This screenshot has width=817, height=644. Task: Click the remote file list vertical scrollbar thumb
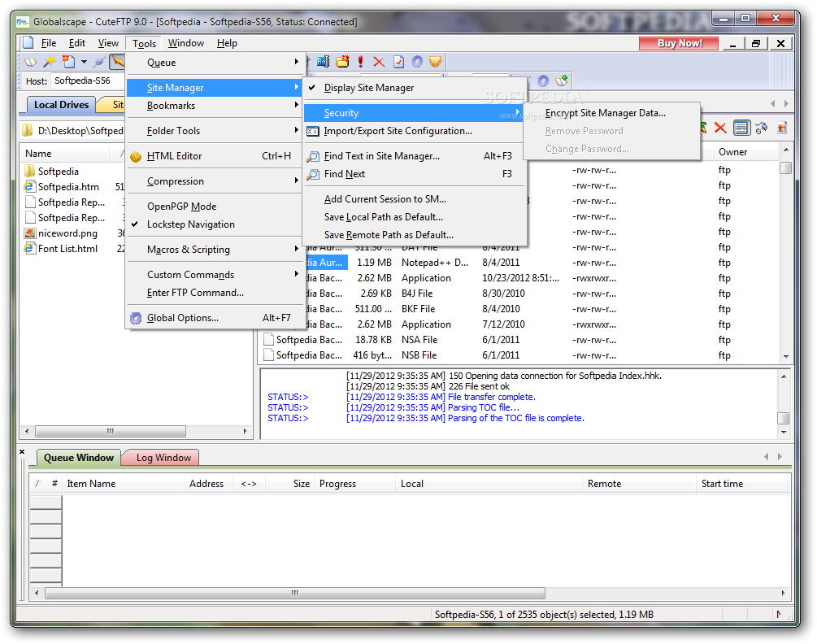[786, 168]
